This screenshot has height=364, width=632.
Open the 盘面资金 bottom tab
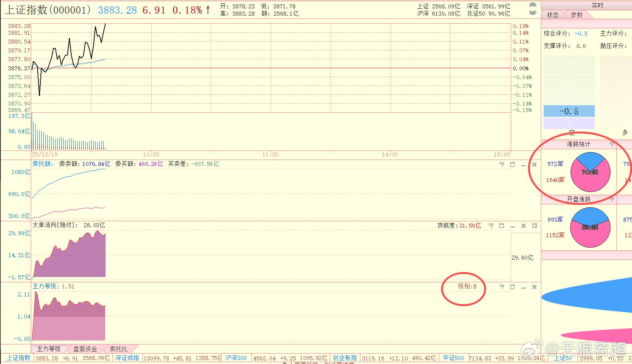[x=85, y=349]
